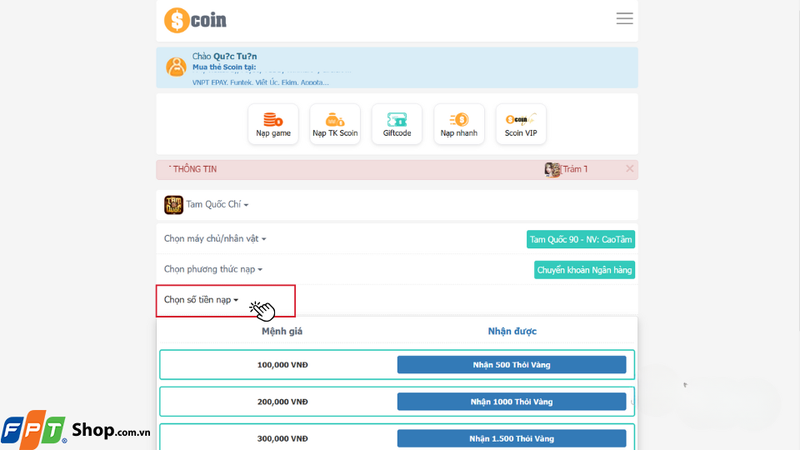800x450 pixels.
Task: Select Nhận 1000 Thỏi Vàng button
Action: point(511,402)
